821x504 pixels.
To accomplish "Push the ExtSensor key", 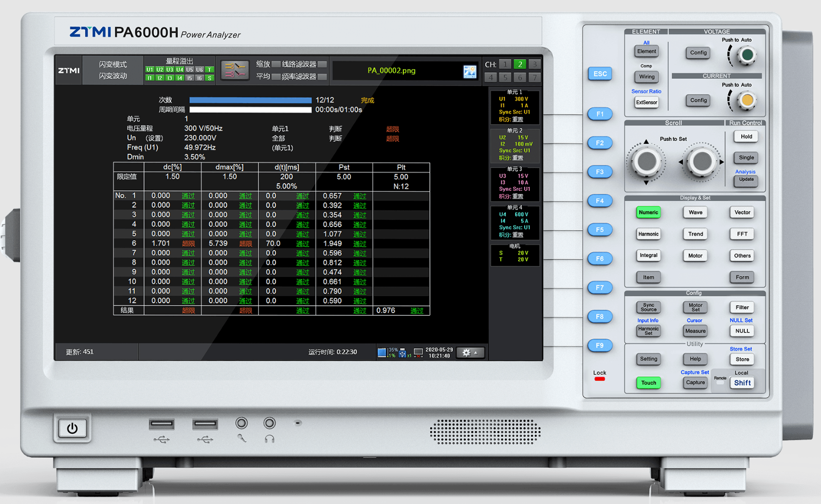I will pos(646,102).
